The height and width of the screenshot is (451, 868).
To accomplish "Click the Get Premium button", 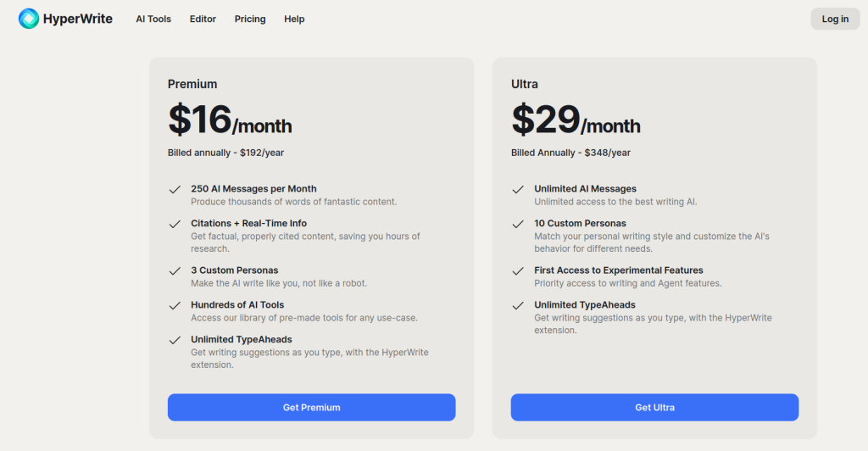I will tap(312, 407).
